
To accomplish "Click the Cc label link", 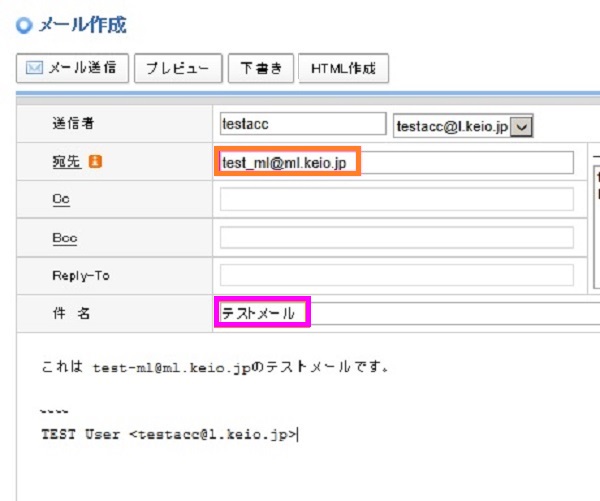I will coord(61,199).
